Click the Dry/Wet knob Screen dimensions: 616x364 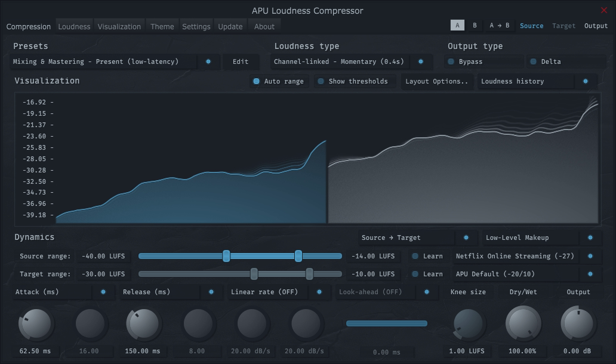[x=523, y=324]
